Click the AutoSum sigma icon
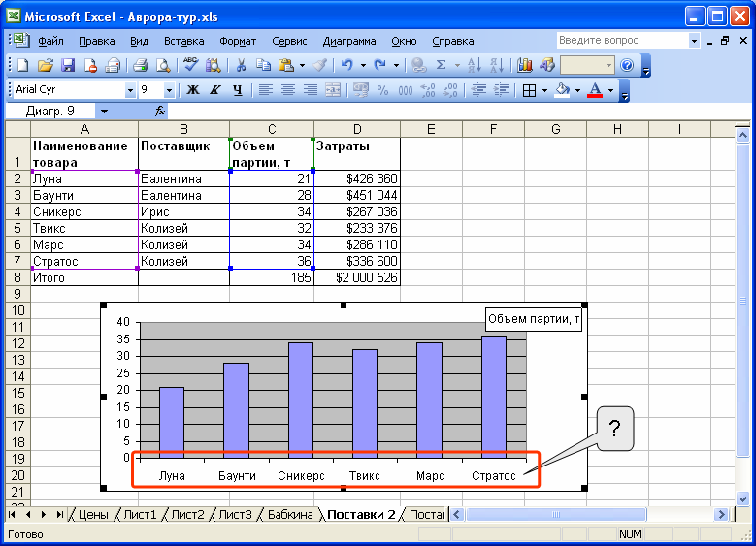Screen dimensions: 756x546 click(x=441, y=65)
